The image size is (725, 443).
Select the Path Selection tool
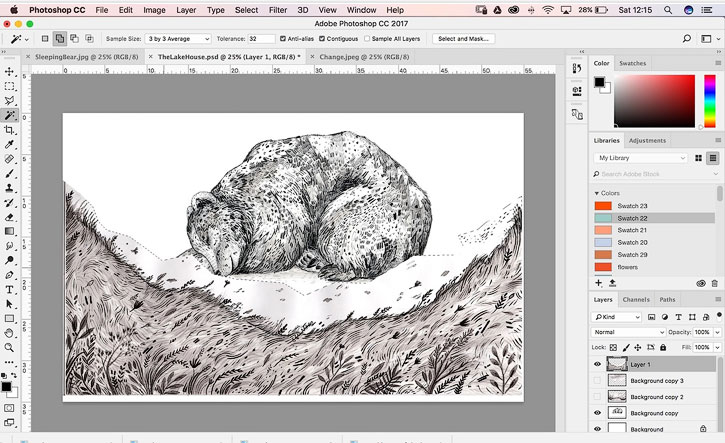tap(9, 304)
